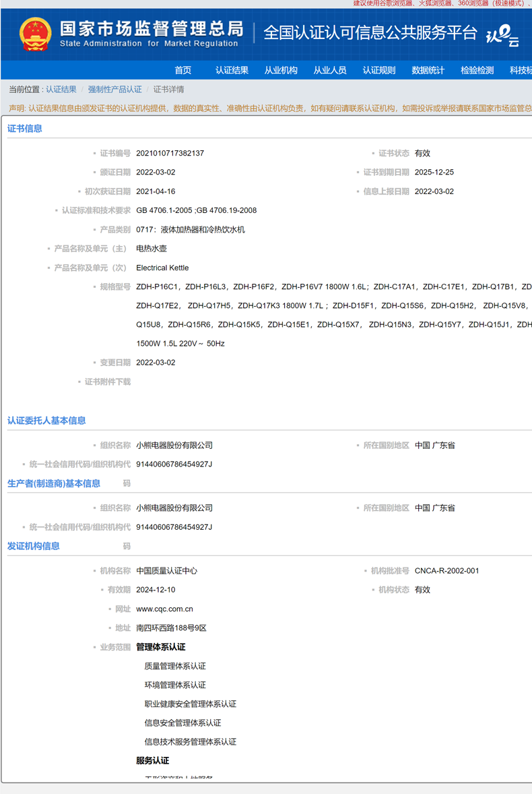The height and width of the screenshot is (794, 532).
Task: Open the 从业机构 menu item
Action: click(x=281, y=70)
